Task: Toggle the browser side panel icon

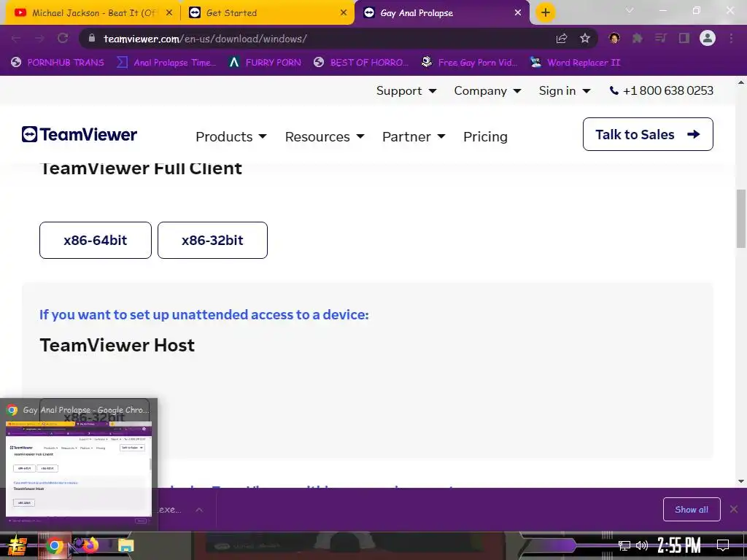Action: [x=684, y=39]
